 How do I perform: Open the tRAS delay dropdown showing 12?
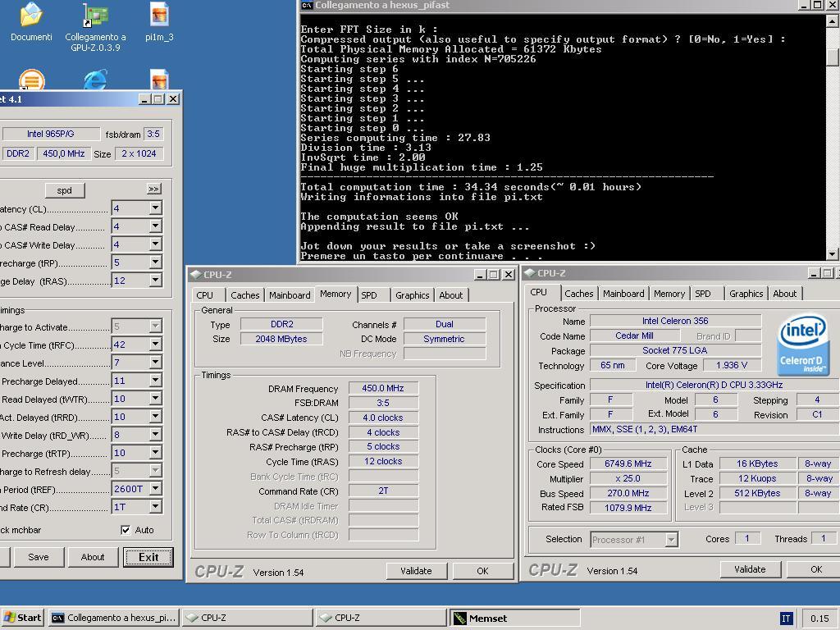click(155, 281)
